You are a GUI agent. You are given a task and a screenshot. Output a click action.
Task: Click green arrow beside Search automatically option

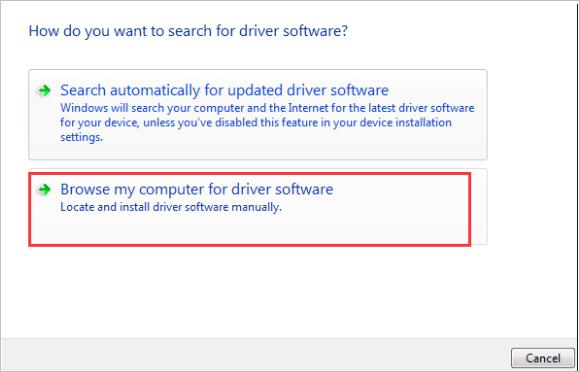tap(44, 90)
